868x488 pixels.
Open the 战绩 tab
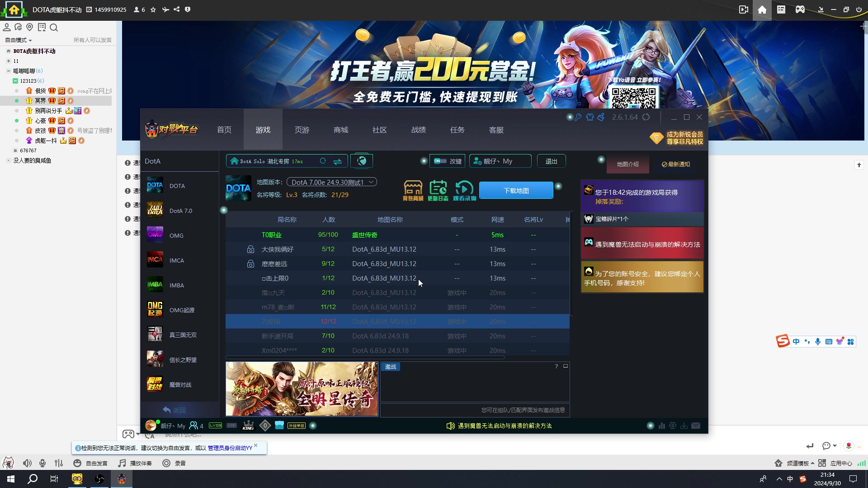coord(419,130)
